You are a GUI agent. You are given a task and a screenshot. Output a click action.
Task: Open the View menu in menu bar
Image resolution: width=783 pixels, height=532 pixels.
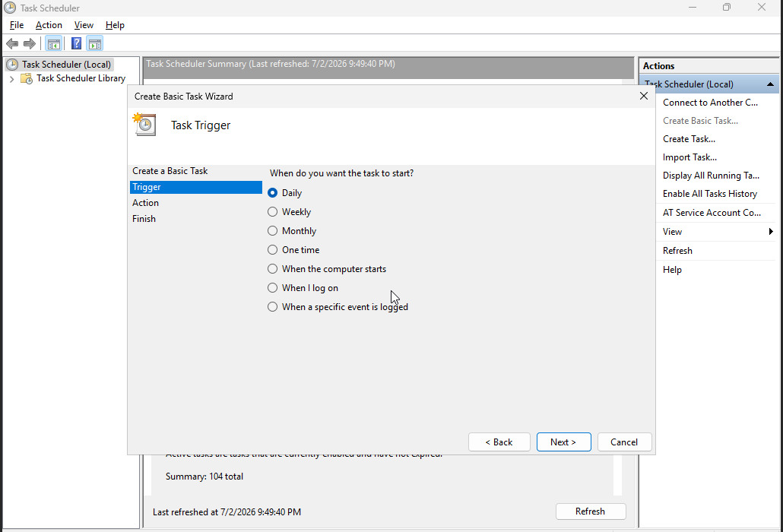tap(84, 25)
